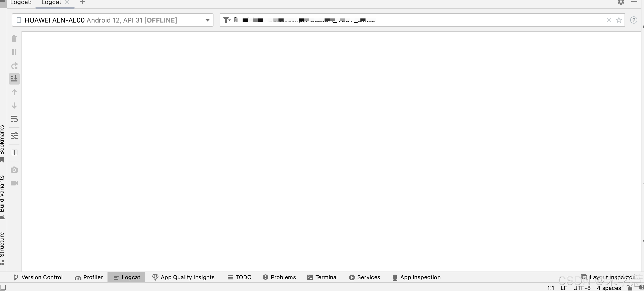Screen dimensions: 644x291
Task: Jump to next occurrence with down arrow
Action: pyautogui.click(x=14, y=106)
